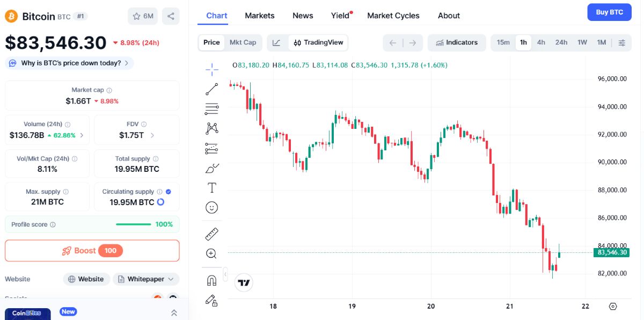The width and height of the screenshot is (644, 320).
Task: Open the text annotation tool
Action: coord(211,187)
